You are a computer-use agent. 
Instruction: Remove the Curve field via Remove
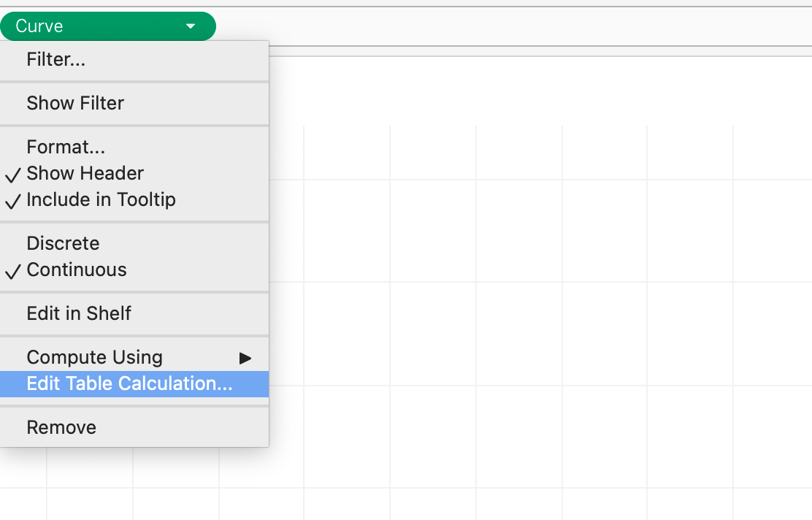(x=61, y=427)
